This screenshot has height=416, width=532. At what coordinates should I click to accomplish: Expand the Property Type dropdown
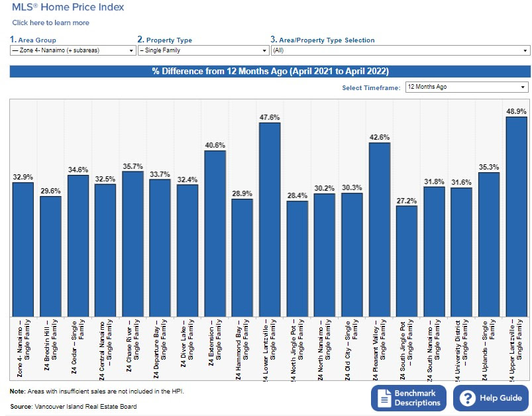coord(201,50)
